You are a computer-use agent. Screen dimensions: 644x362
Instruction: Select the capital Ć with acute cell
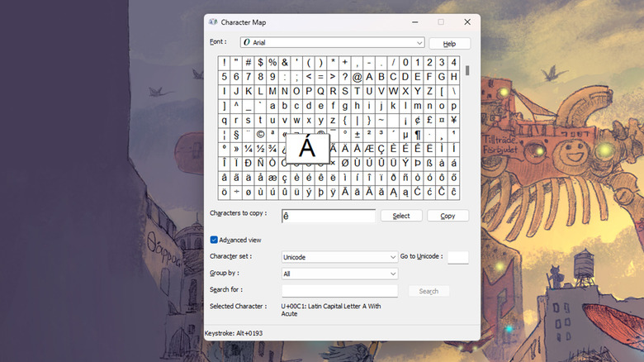click(x=417, y=192)
